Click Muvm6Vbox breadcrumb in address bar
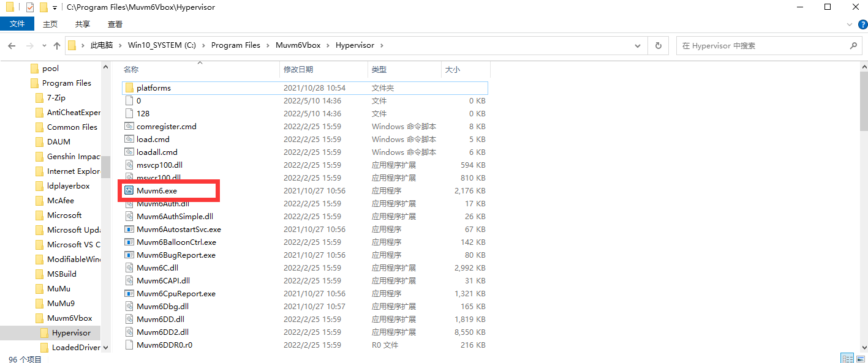This screenshot has width=868, height=363. pos(298,45)
